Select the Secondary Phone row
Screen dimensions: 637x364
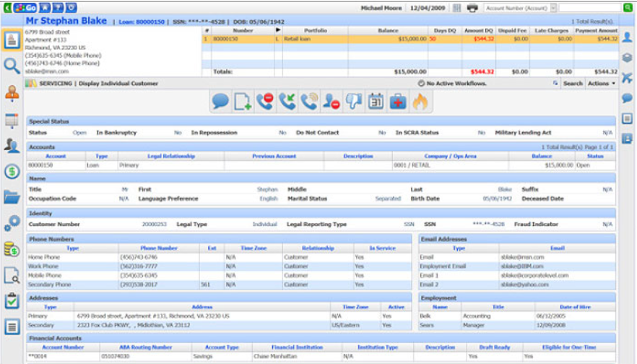pos(219,285)
